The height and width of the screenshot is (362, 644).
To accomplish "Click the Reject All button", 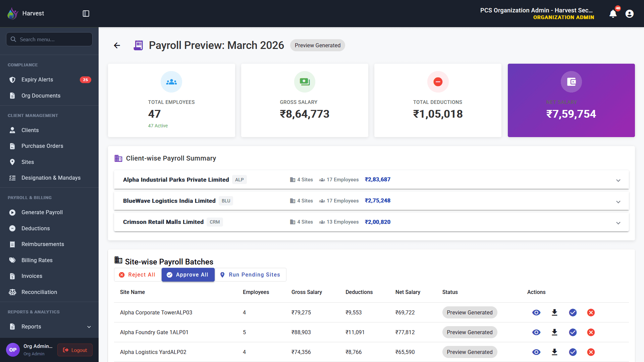I will pos(138,275).
